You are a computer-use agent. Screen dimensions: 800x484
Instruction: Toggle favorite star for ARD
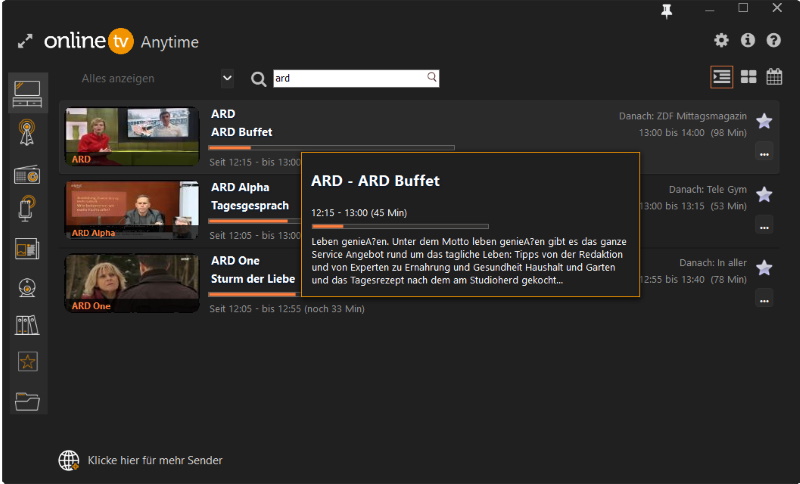[764, 121]
